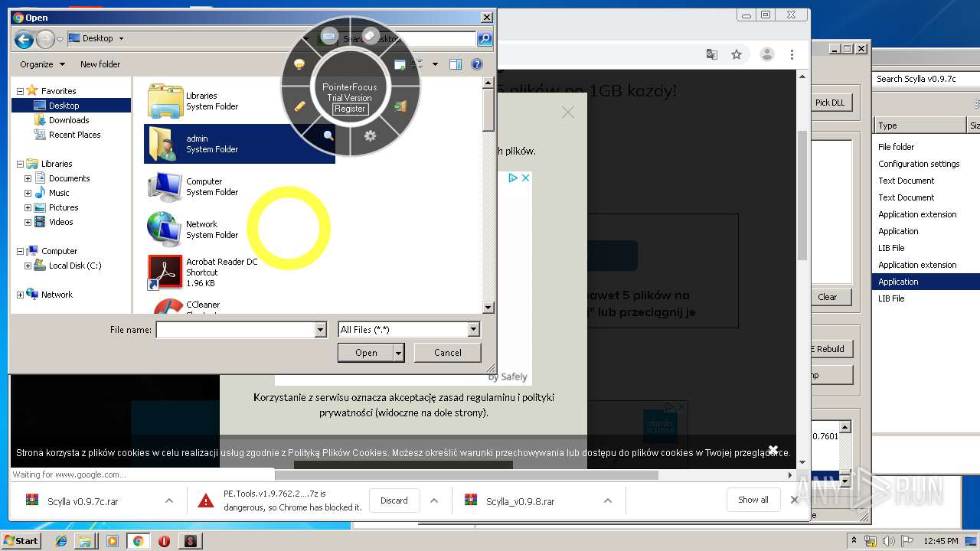The width and height of the screenshot is (980, 551).
Task: Close the cookie notice X
Action: (773, 449)
